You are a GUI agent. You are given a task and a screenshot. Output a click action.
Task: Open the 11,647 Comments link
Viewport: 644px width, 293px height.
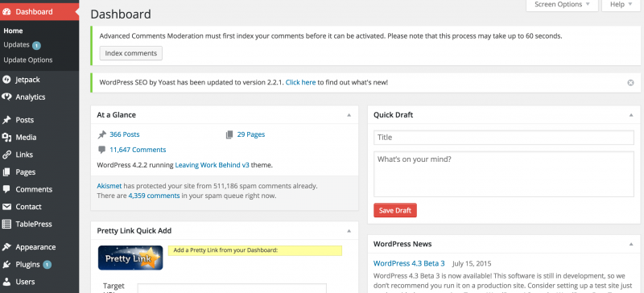(x=138, y=150)
